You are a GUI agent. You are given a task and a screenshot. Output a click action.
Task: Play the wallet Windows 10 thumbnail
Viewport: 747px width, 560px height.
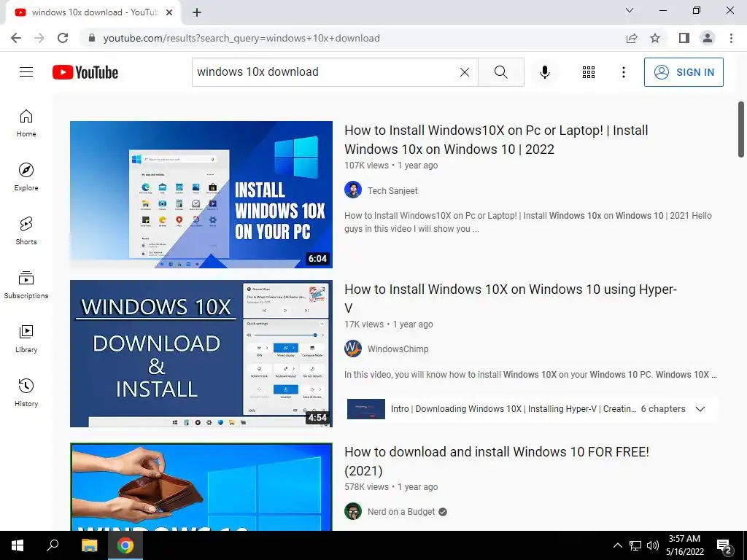(201, 486)
